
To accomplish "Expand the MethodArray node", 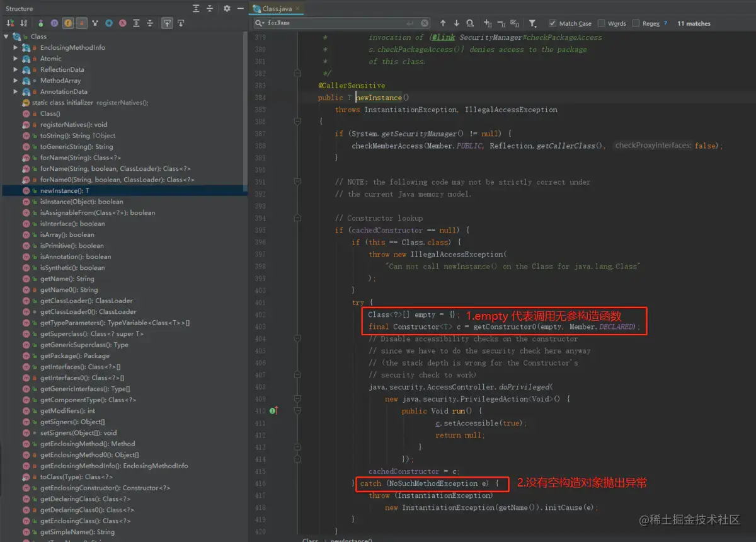I will (16, 81).
